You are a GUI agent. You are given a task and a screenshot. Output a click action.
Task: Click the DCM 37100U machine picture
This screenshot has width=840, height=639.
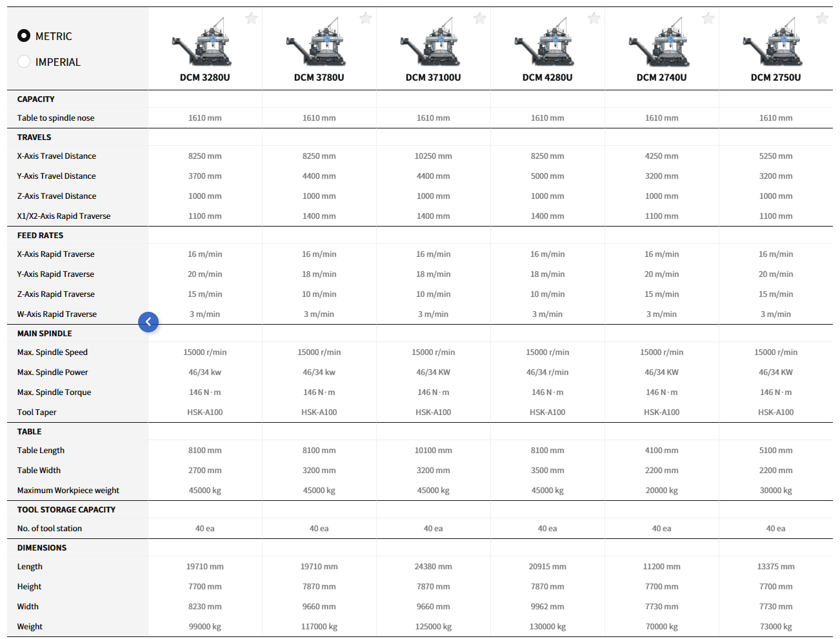point(431,44)
